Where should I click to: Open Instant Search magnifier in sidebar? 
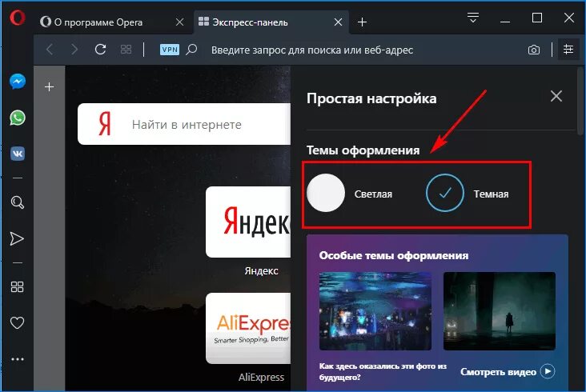coord(17,202)
